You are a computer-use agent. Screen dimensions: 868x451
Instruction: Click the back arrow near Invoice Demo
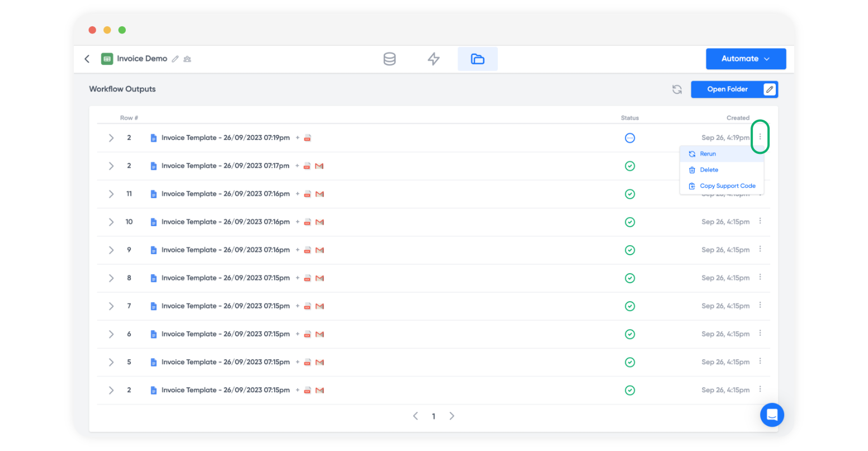click(x=87, y=59)
